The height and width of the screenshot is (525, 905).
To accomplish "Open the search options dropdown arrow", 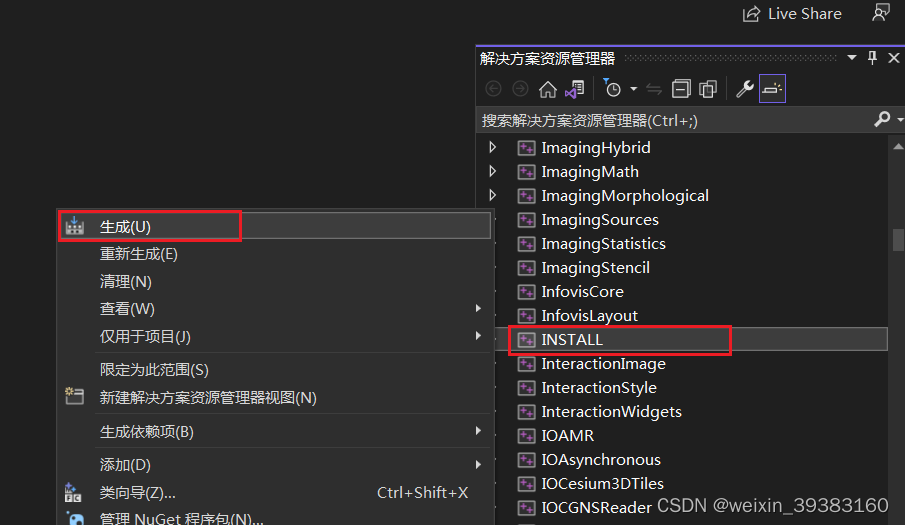I will pos(900,119).
